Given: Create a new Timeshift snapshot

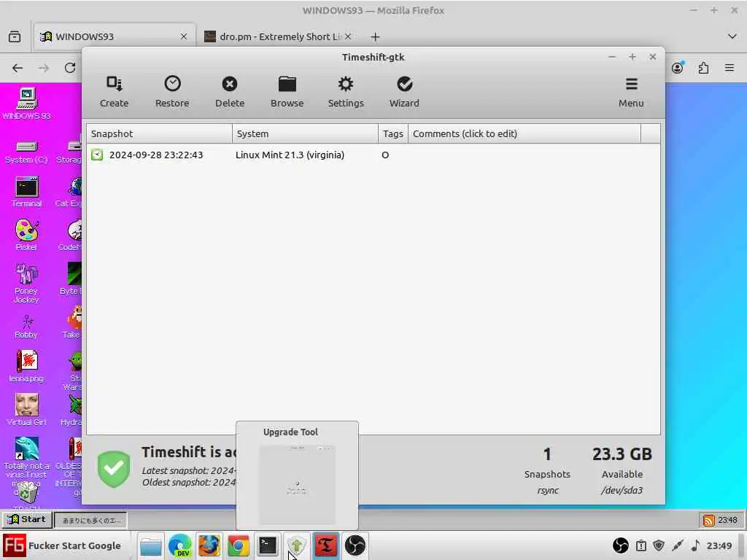Looking at the screenshot, I should coord(114,92).
